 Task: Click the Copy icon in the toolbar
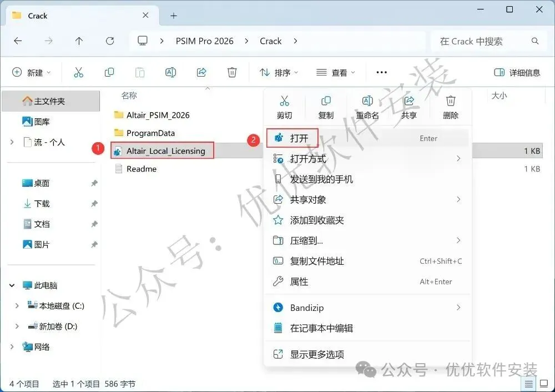109,72
